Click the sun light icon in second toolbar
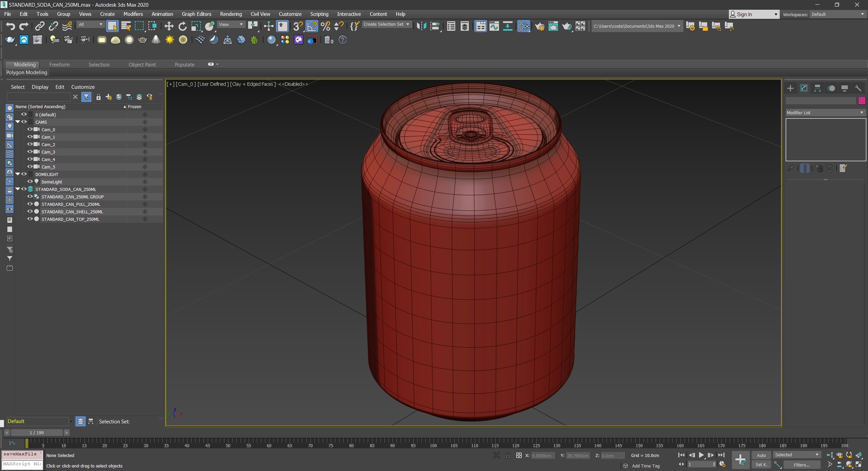 tap(170, 40)
